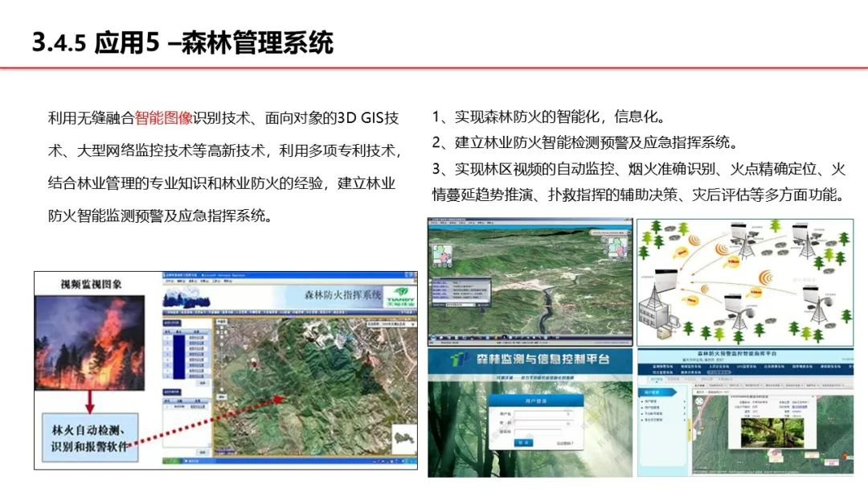
Task: Click the red fire marker on satellite map
Action: (255, 364)
